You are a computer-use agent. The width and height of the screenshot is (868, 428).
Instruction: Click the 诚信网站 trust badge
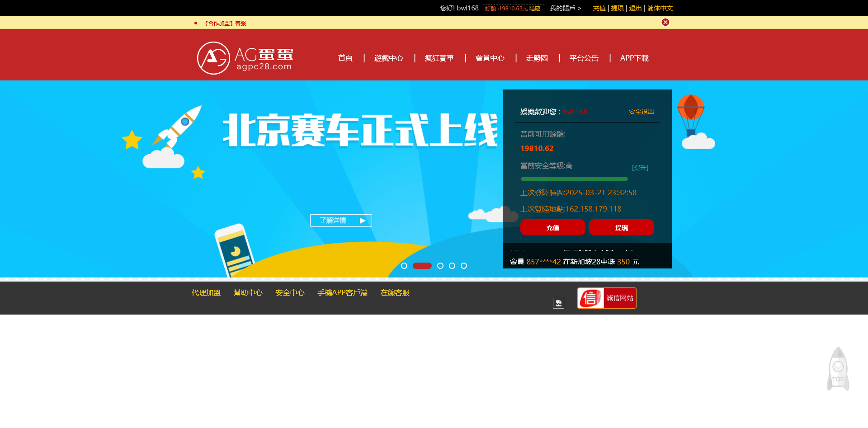[x=606, y=298]
